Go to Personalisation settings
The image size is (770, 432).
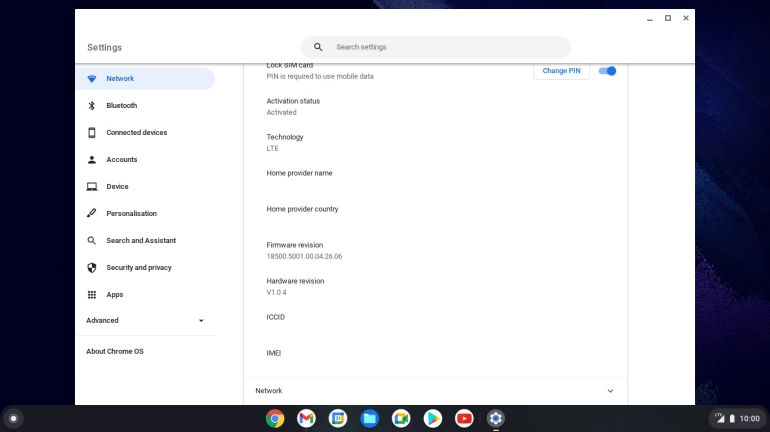pos(131,214)
